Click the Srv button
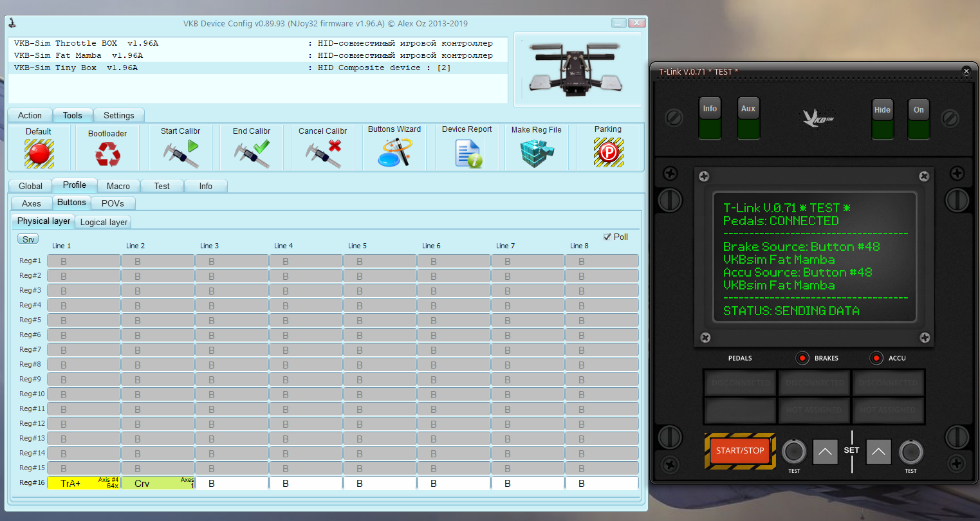This screenshot has width=980, height=521. click(28, 239)
